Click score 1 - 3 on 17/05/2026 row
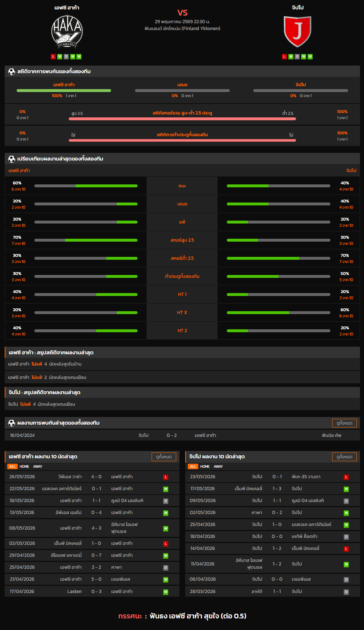The image size is (364, 630). click(x=277, y=489)
